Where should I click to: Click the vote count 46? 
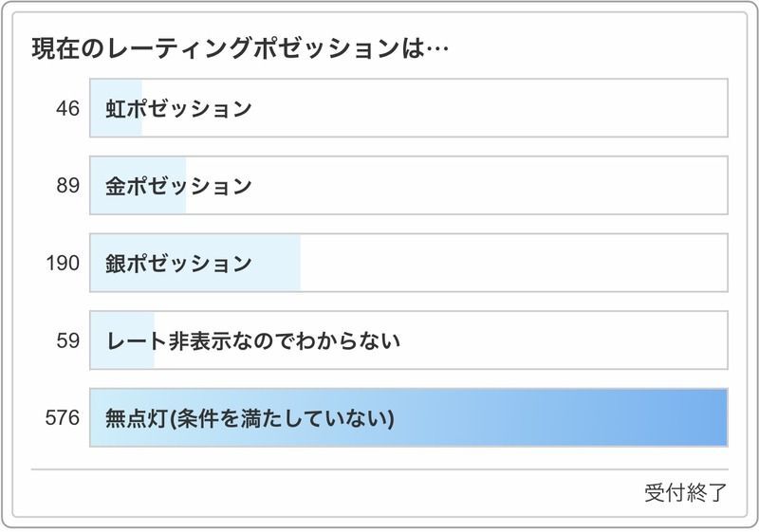[x=67, y=108]
